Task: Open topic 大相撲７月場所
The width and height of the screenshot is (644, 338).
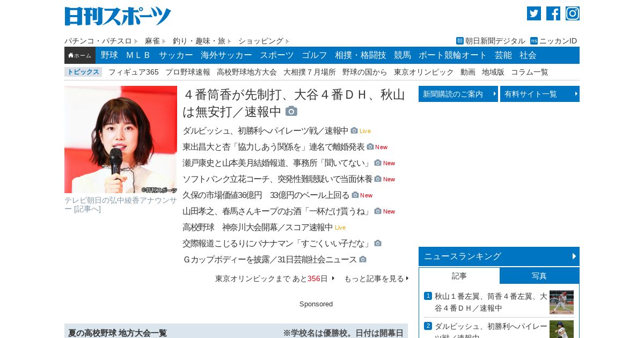Action: (x=310, y=72)
